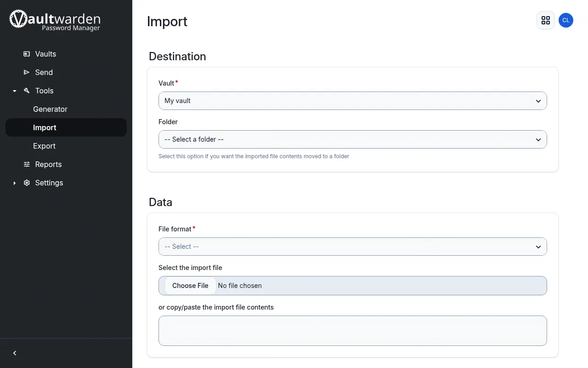The width and height of the screenshot is (588, 368).
Task: Click the Destination section heading
Action: 177,57
